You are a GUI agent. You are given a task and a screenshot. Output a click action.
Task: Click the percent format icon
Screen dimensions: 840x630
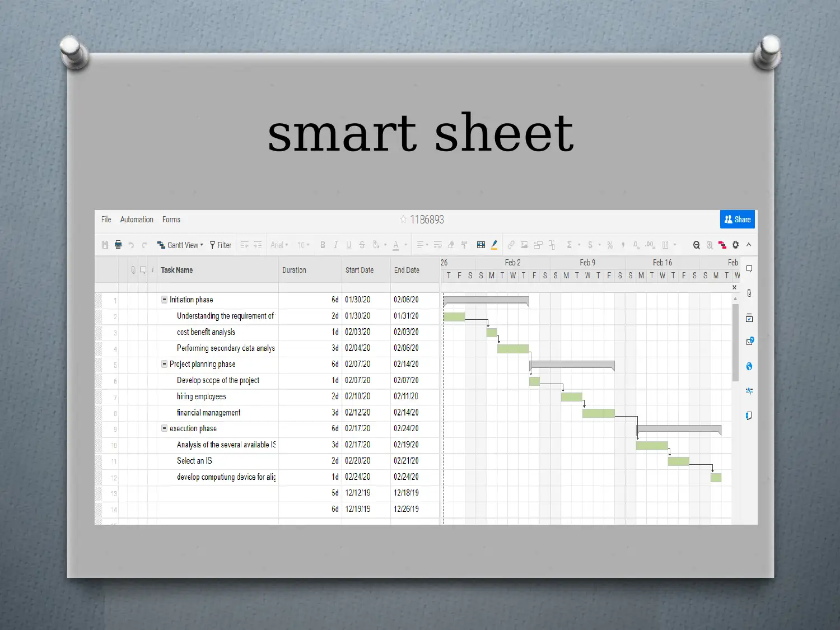pyautogui.click(x=610, y=245)
